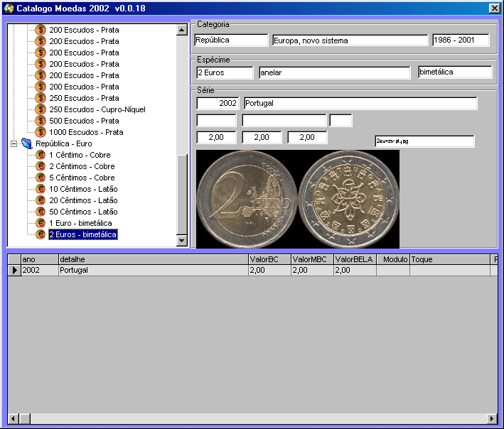
Task: Click the euro coin icon beside 2 Cêntimos - Cobre
Action: coord(41,166)
